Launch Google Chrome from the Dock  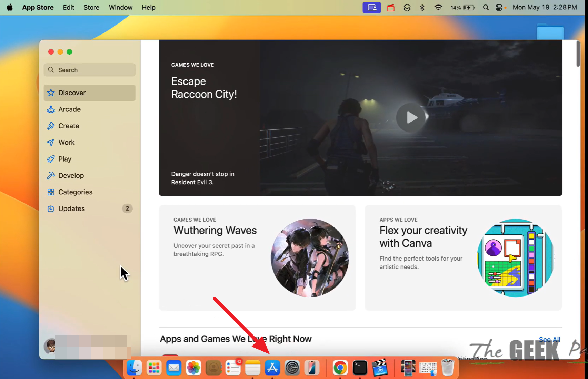340,368
